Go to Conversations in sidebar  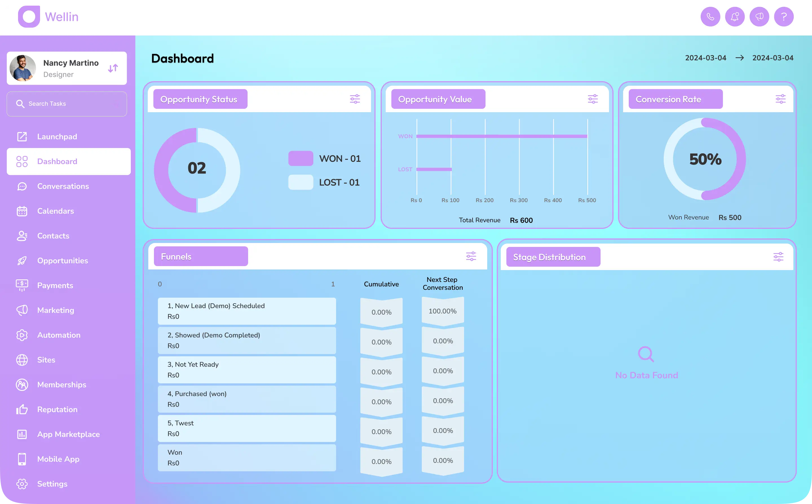[63, 186]
